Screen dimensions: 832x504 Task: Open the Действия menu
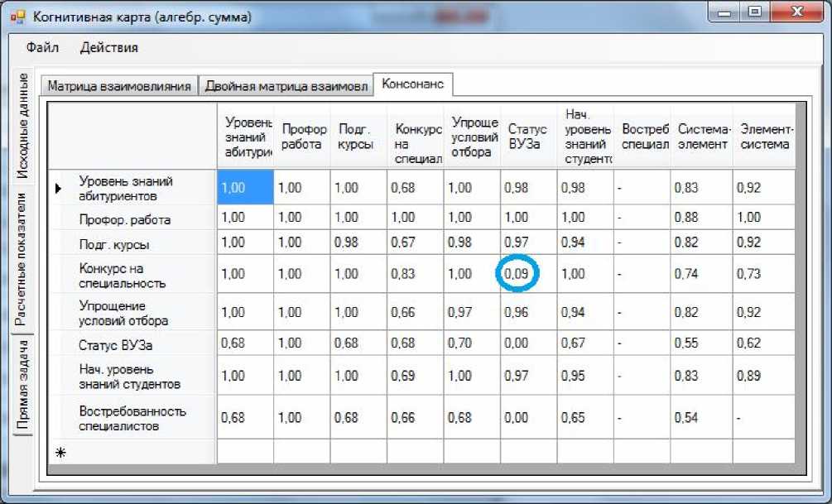click(x=108, y=47)
